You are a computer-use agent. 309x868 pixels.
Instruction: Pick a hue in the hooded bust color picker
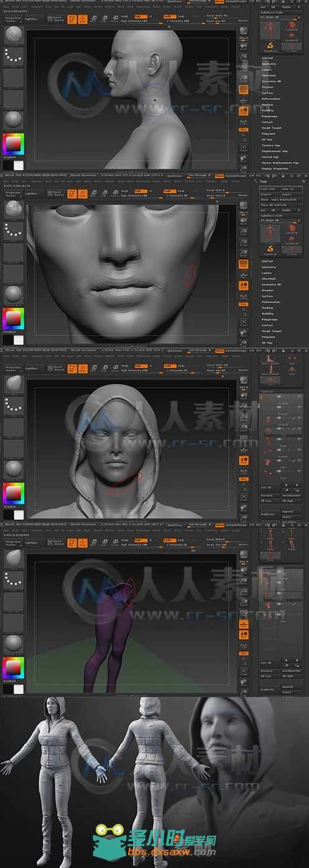pyautogui.click(x=13, y=493)
